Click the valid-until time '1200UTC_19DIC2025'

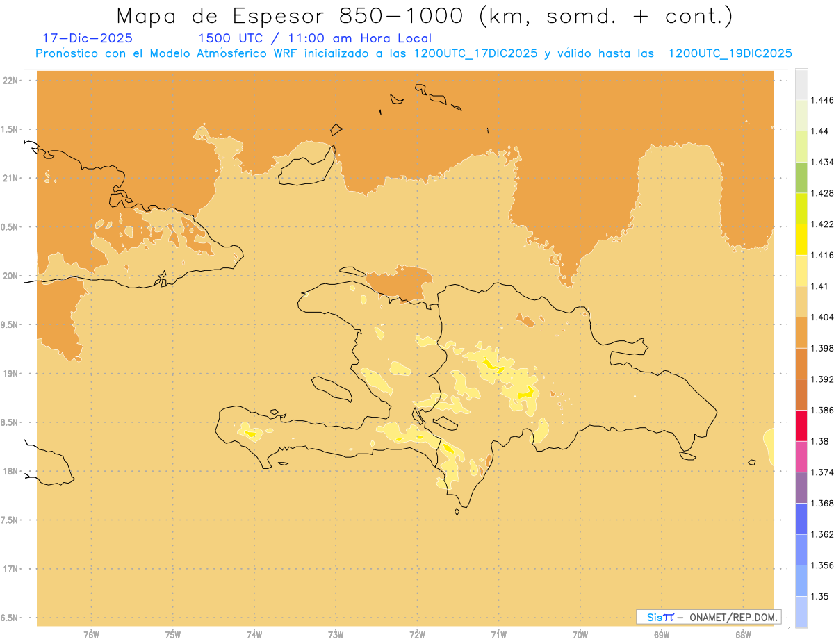coord(730,53)
